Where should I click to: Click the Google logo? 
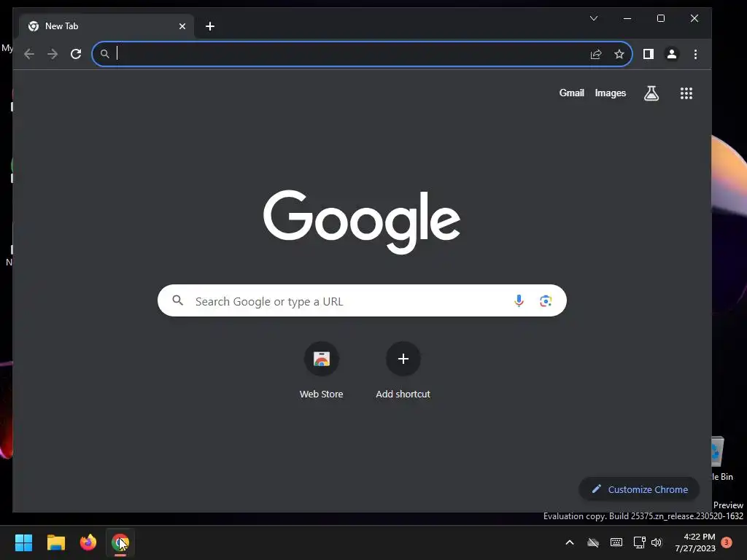(x=362, y=222)
